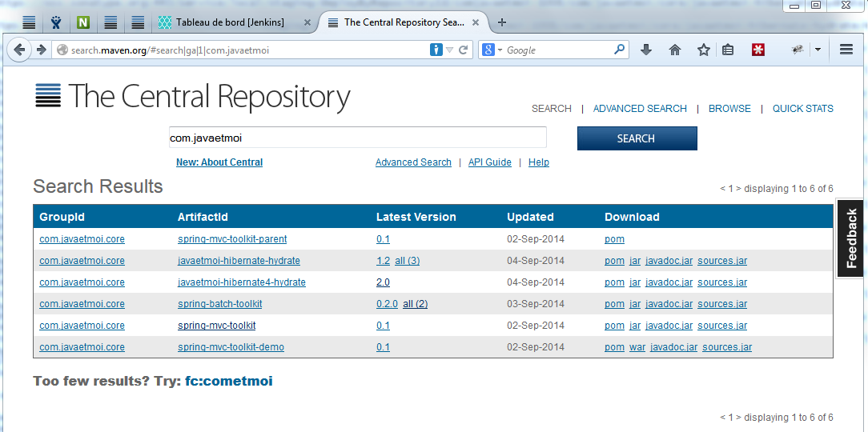Viewport: 868px width, 432px height.
Task: Open QUICK STATS in top navigation
Action: click(802, 109)
